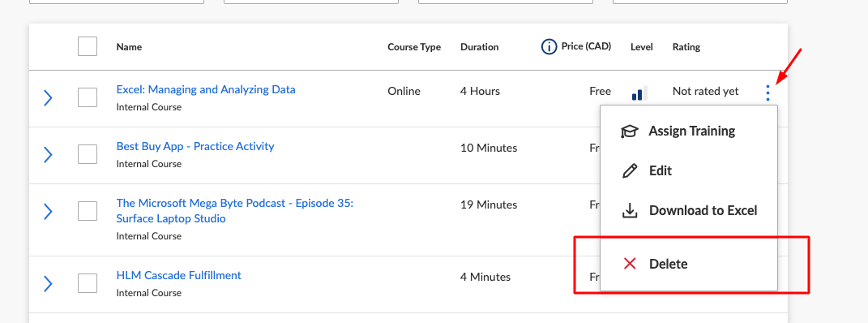The width and height of the screenshot is (868, 323).
Task: Click the level bars icon for Excel course
Action: (639, 93)
